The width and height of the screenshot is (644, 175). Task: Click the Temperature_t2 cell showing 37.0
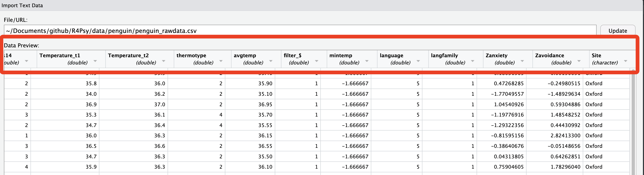pos(160,104)
